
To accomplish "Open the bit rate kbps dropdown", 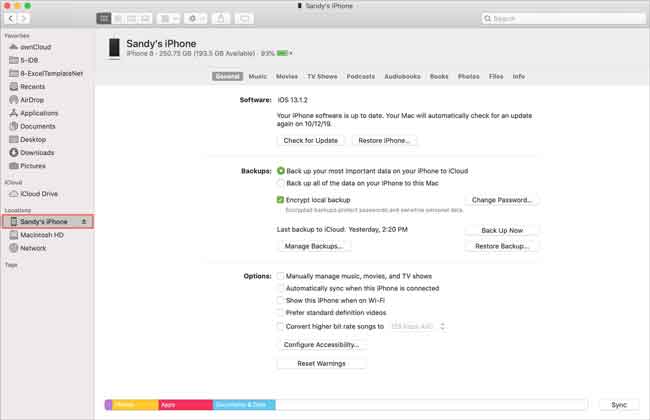I will (x=417, y=326).
